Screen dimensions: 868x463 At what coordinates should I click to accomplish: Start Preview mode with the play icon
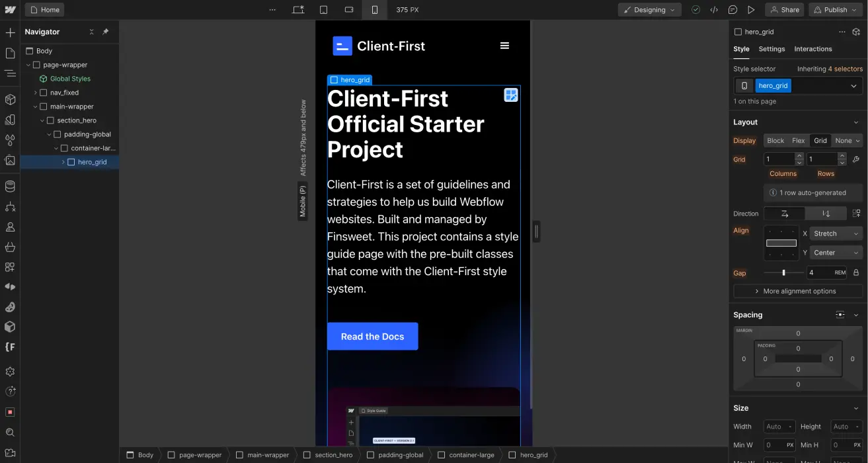(x=751, y=9)
